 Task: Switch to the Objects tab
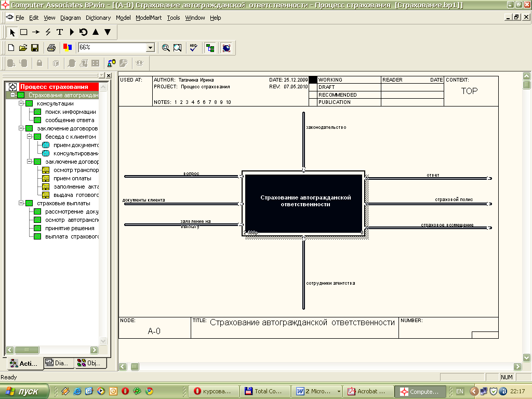tap(91, 363)
